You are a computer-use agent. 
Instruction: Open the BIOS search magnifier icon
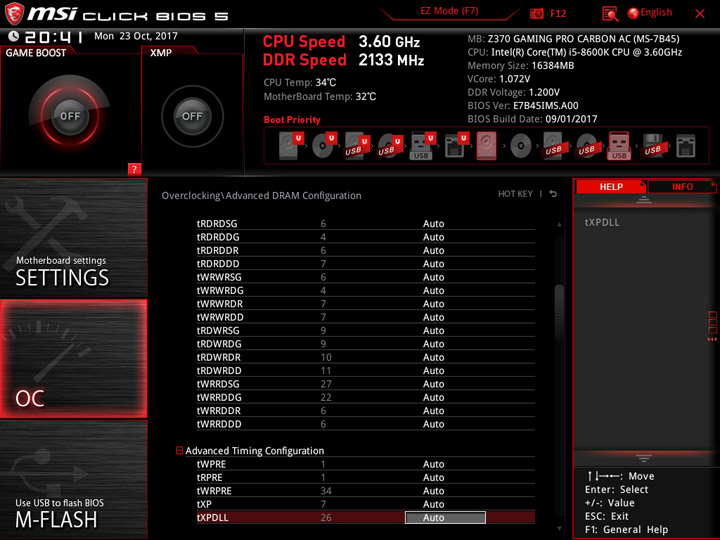[x=610, y=14]
